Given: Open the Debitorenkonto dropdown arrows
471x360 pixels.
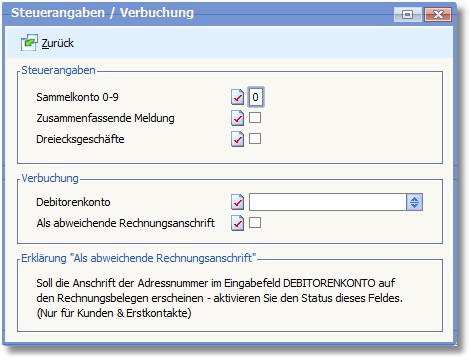Looking at the screenshot, I should [x=414, y=202].
